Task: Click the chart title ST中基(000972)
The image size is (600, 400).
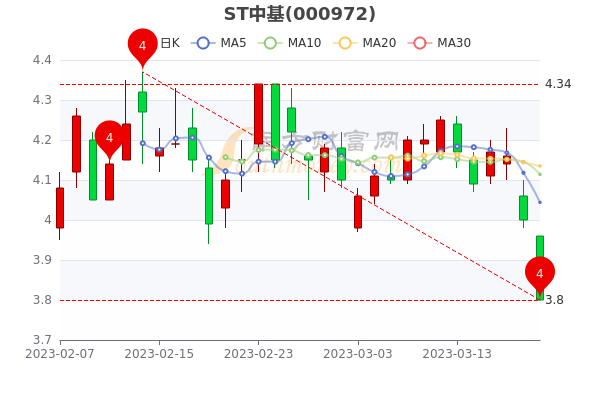Action: (x=300, y=14)
